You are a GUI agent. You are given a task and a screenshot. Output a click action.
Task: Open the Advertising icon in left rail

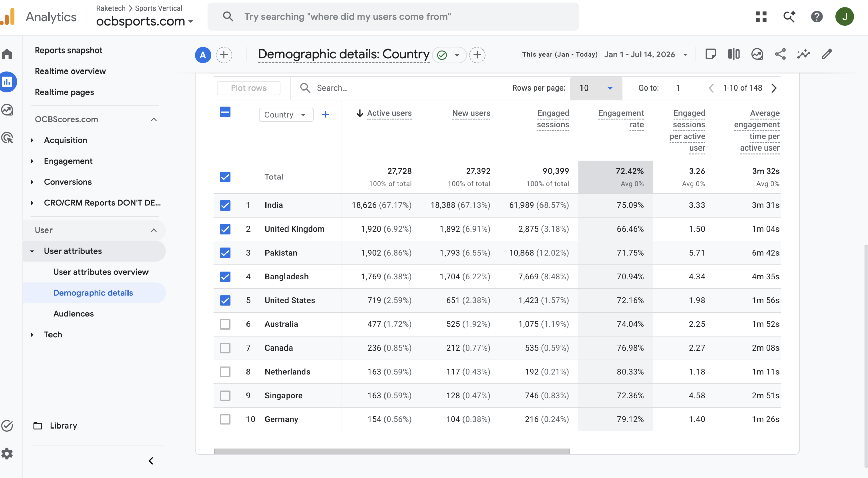(x=7, y=138)
